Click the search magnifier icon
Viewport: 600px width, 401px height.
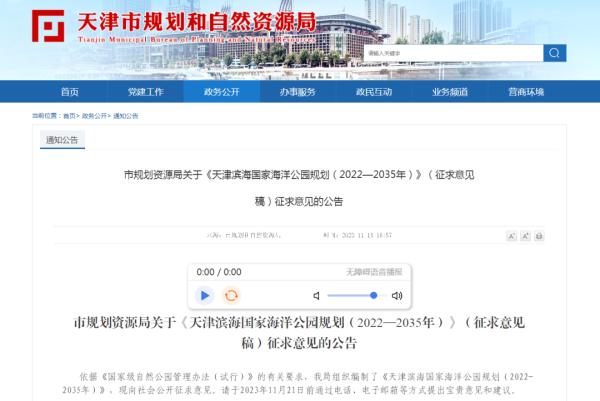coord(555,53)
